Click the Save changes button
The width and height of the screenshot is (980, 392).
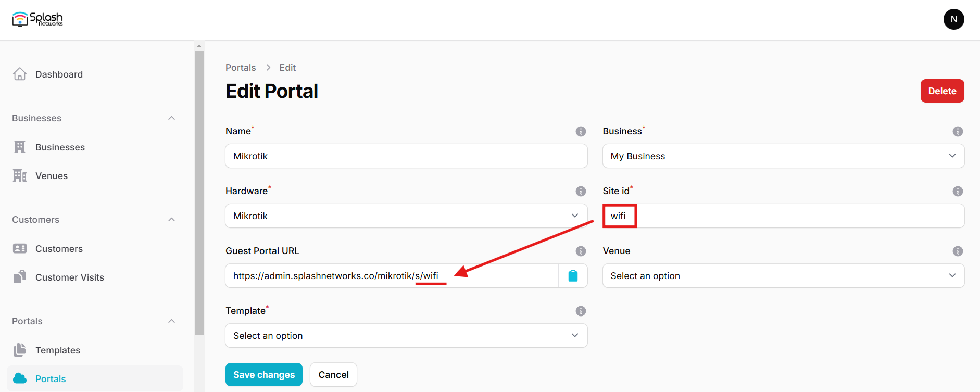tap(264, 374)
